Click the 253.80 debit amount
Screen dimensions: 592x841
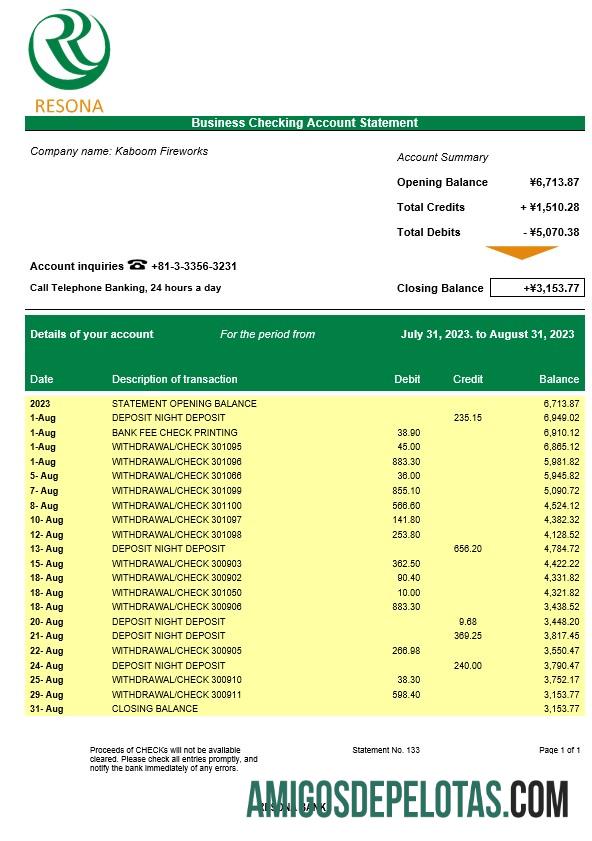click(x=406, y=535)
